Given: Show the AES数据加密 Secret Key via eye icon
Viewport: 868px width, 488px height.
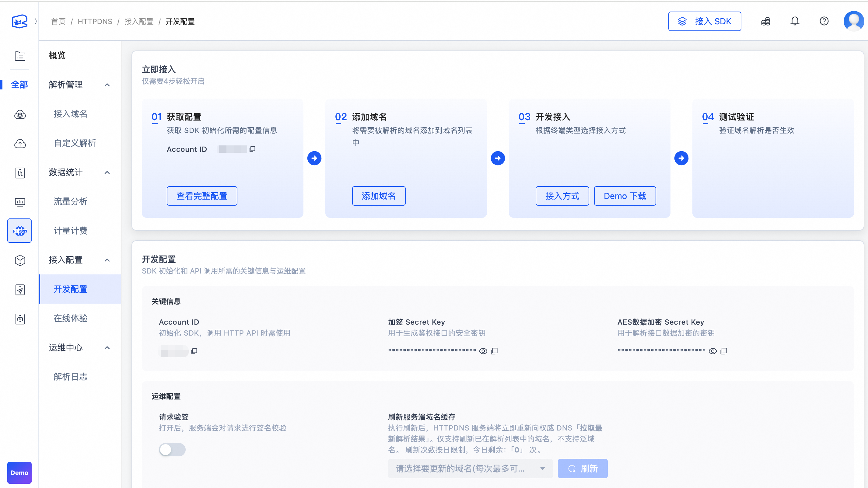Looking at the screenshot, I should (712, 351).
